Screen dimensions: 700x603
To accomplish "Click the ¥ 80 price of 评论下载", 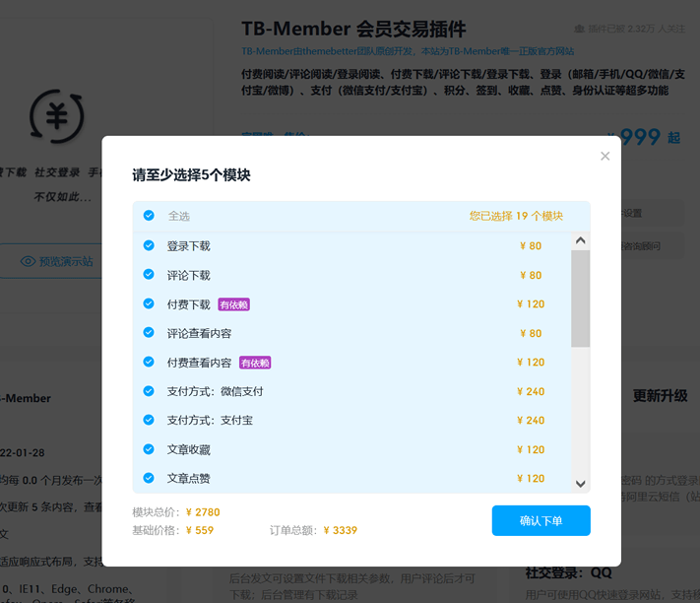I will click(x=531, y=276).
